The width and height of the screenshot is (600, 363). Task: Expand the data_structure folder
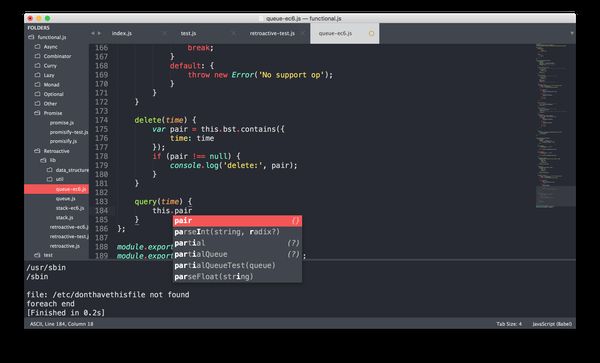50,170
